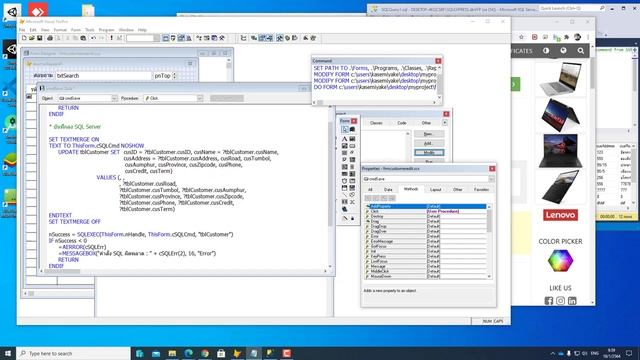Switch to the Layout tab in Properties
Viewport: 640px width, 360px height.
tap(436, 190)
